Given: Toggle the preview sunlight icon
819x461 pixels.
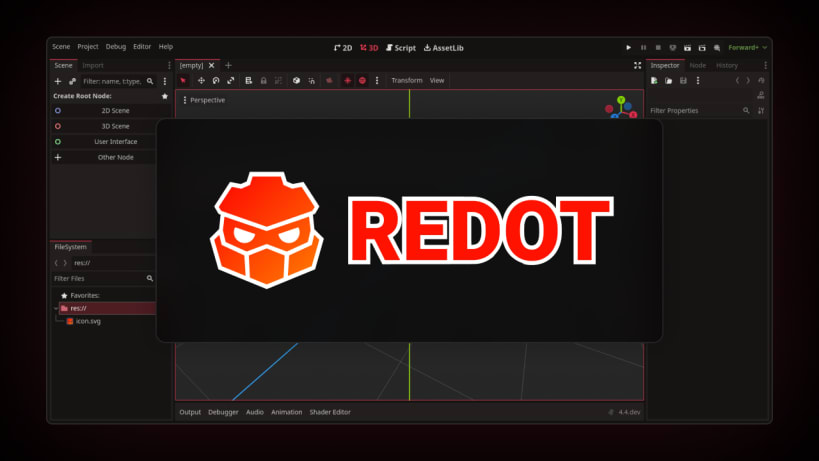Looking at the screenshot, I should pos(347,80).
